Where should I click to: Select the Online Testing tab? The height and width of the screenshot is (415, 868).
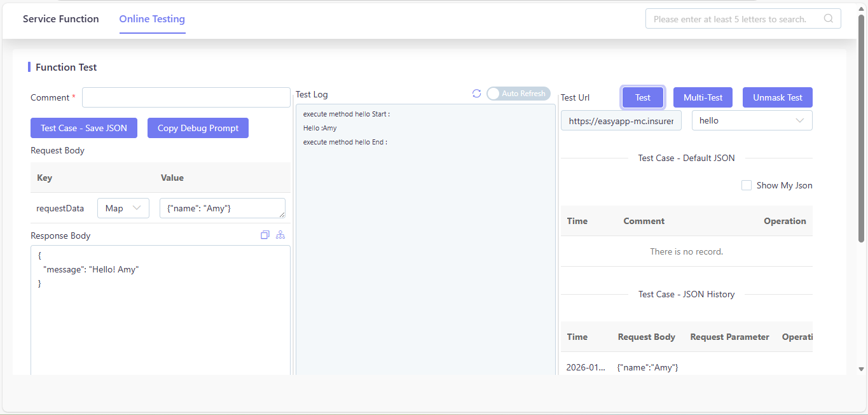pos(152,19)
